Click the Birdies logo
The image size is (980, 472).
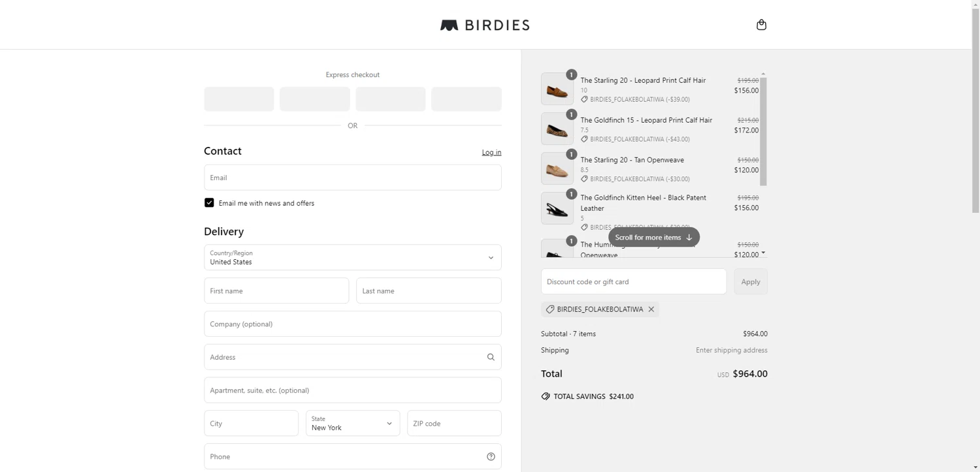point(485,25)
